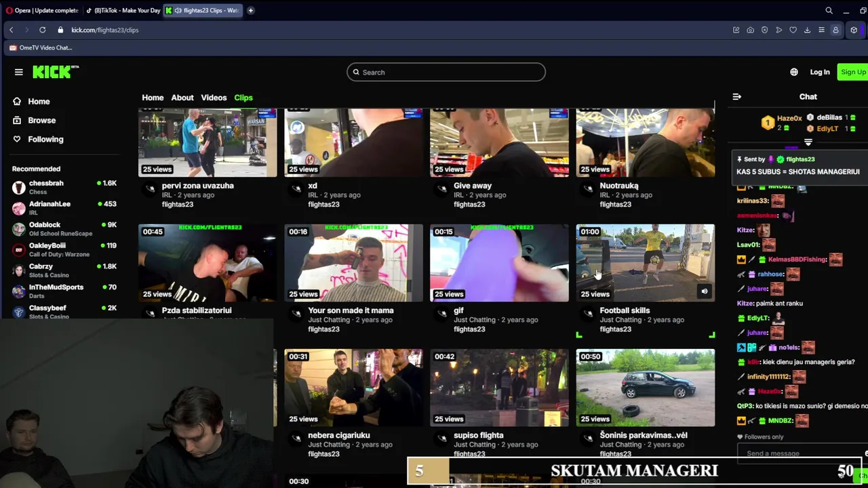
Task: Open the supiso flighta clip thumbnail
Action: [x=499, y=388]
